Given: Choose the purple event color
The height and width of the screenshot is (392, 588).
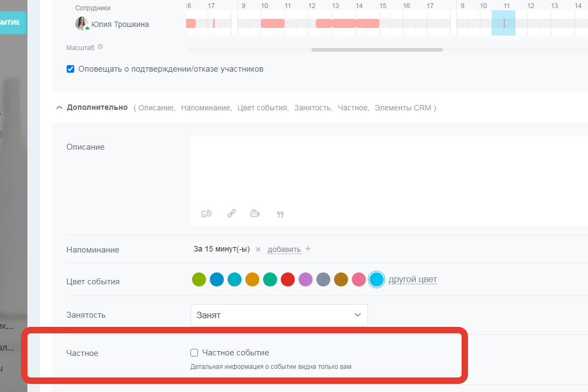Looking at the screenshot, I should [306, 279].
